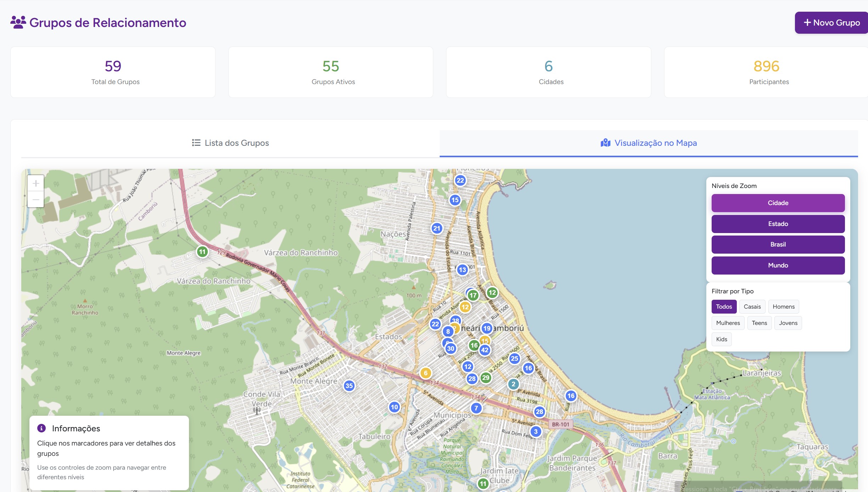Open the Visualização no Mapa tab
868x492 pixels.
(x=649, y=143)
